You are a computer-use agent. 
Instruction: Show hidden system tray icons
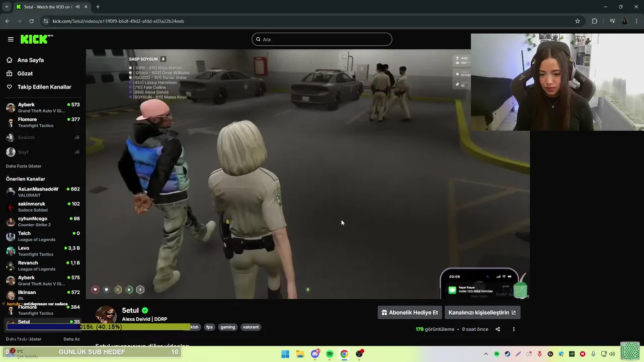coord(486,354)
